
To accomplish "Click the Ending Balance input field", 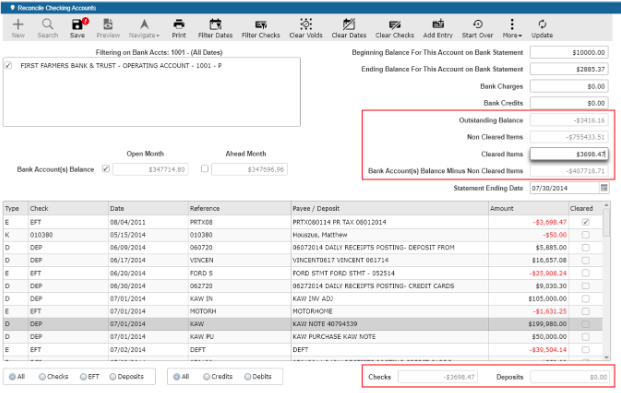I will point(569,69).
